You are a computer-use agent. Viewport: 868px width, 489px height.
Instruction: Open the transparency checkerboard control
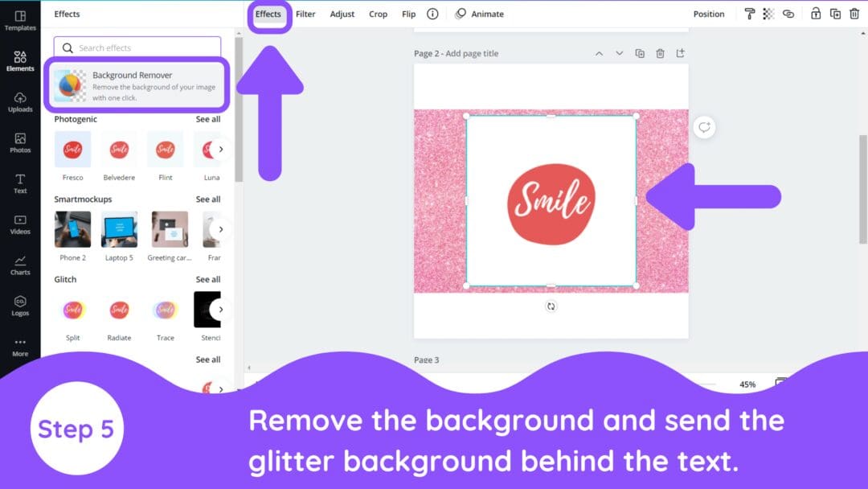pos(768,14)
